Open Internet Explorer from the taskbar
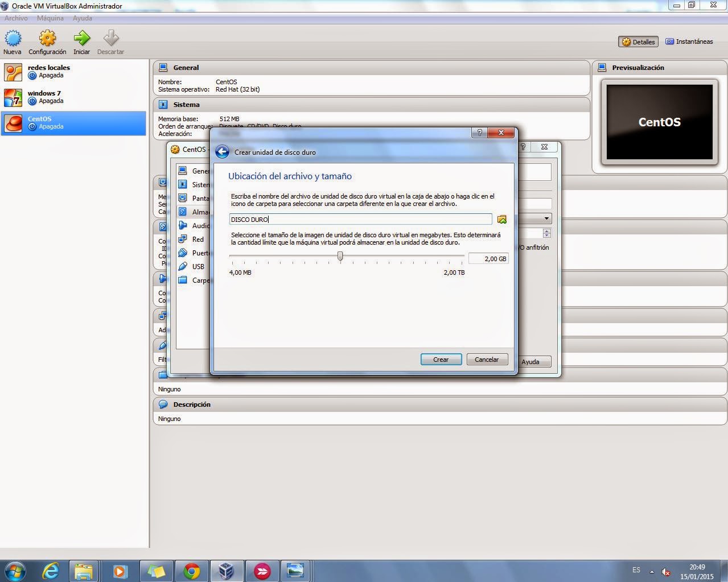Screen dimensions: 728x582 pos(51,571)
